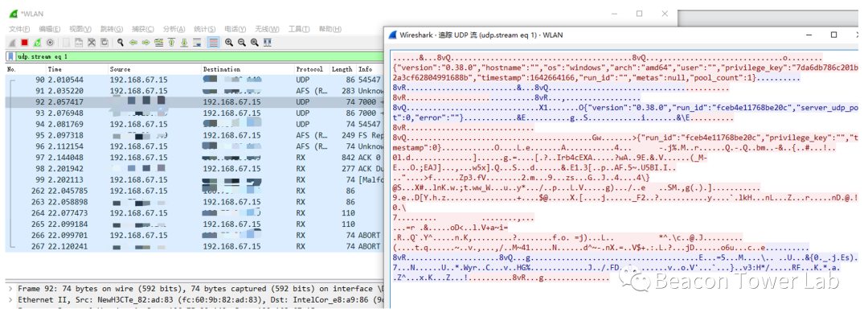
Task: Jump to first packet icon
Action: tap(172, 43)
